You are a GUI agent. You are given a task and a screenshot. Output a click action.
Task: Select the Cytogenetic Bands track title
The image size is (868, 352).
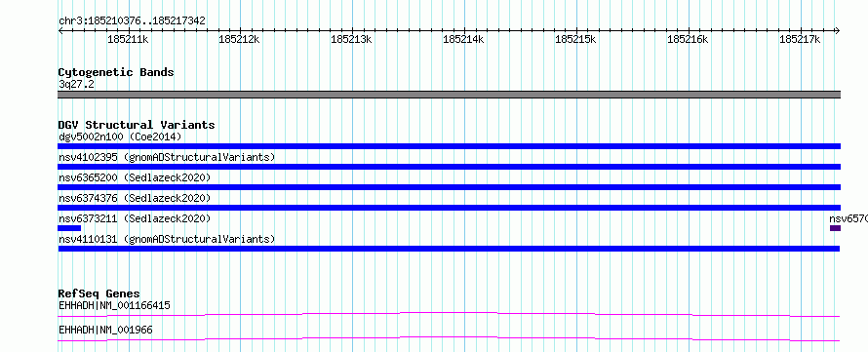pyautogui.click(x=116, y=72)
